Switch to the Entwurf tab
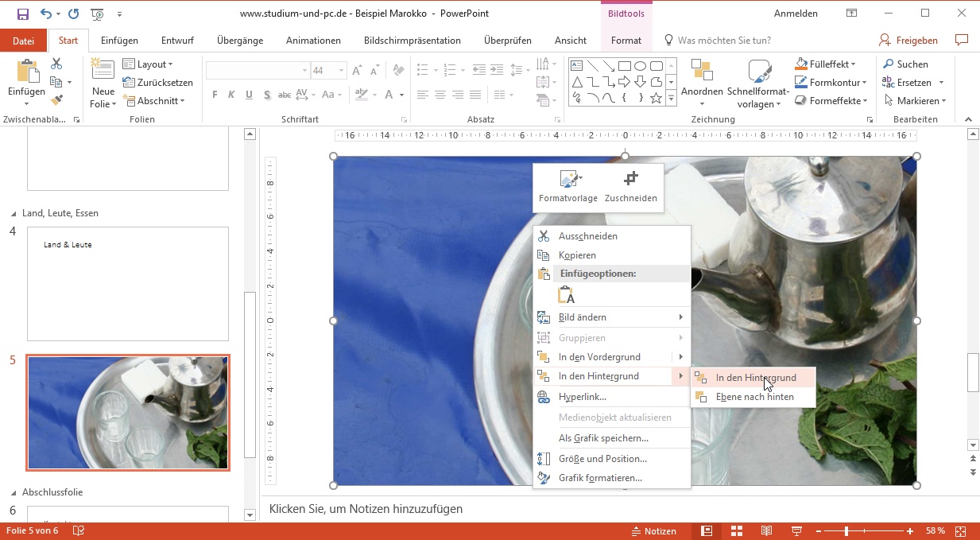980x540 pixels. pos(177,41)
